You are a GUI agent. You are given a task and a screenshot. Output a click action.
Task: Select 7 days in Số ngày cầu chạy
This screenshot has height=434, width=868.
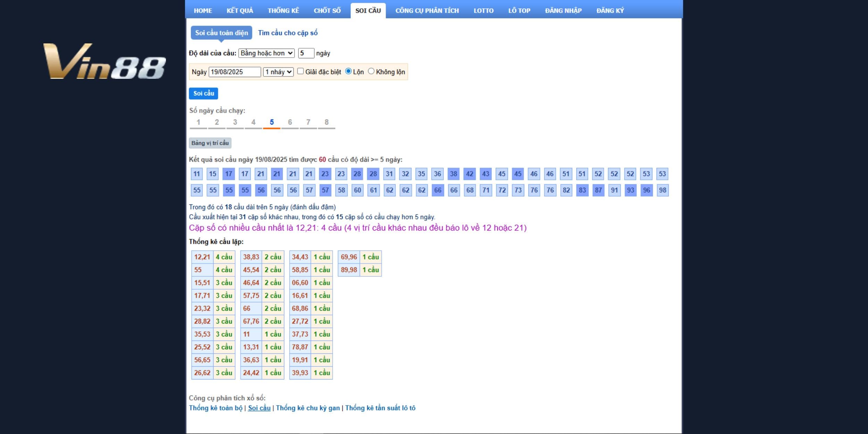click(308, 122)
